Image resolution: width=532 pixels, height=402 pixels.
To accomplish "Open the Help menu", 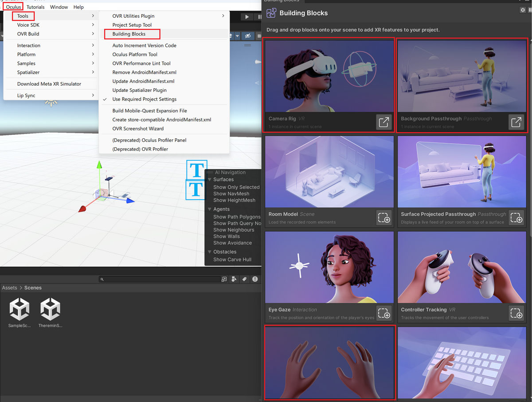I will 78,7.
